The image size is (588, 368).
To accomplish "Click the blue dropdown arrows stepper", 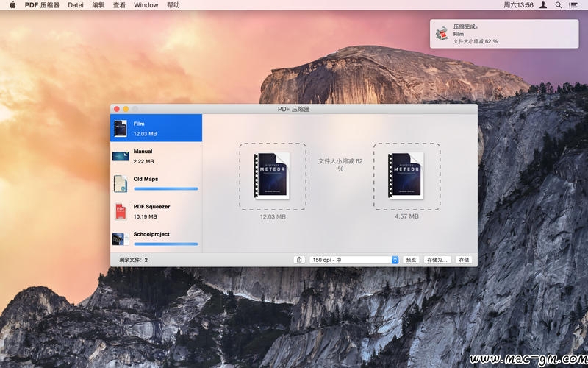I will click(395, 260).
